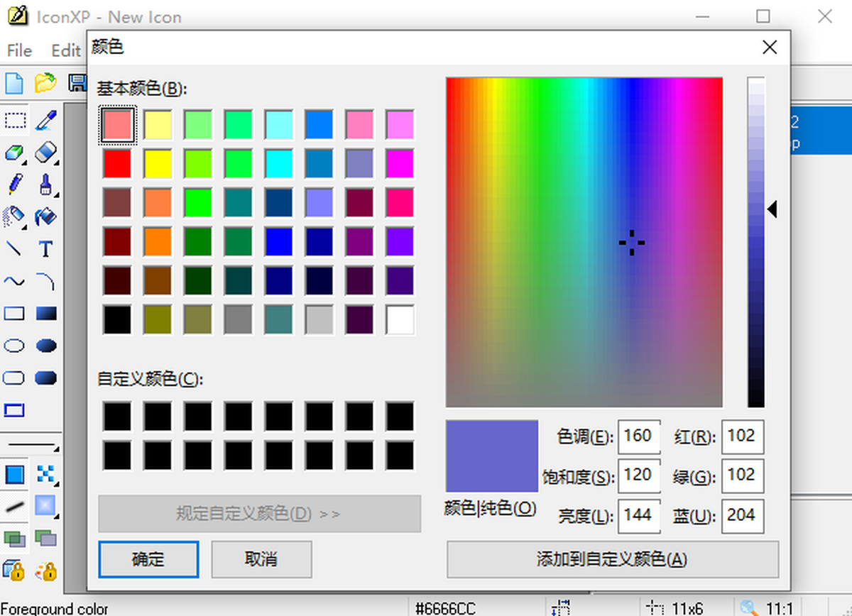
Task: Click the 取消 button
Action: click(261, 559)
